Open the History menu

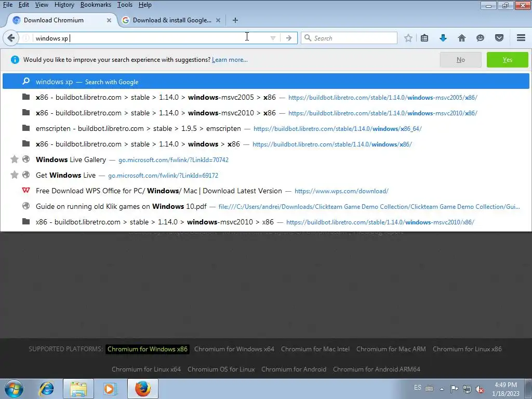(64, 5)
